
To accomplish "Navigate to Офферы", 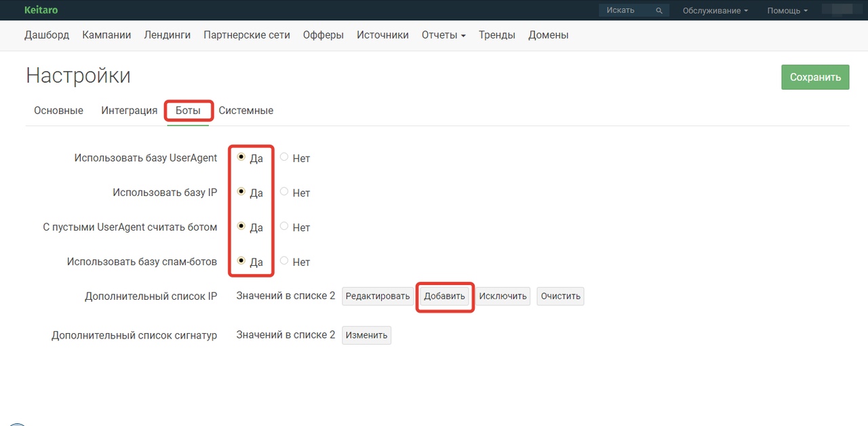I will (323, 35).
